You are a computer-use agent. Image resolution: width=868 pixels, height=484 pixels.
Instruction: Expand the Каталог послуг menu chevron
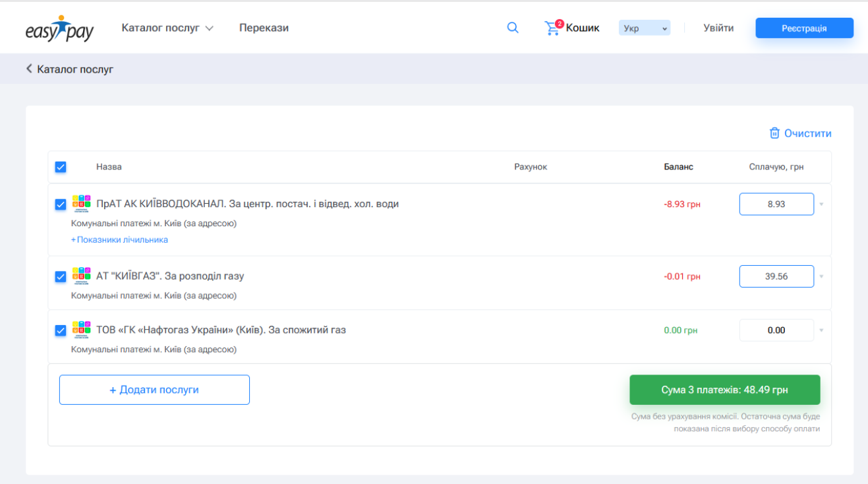point(210,28)
